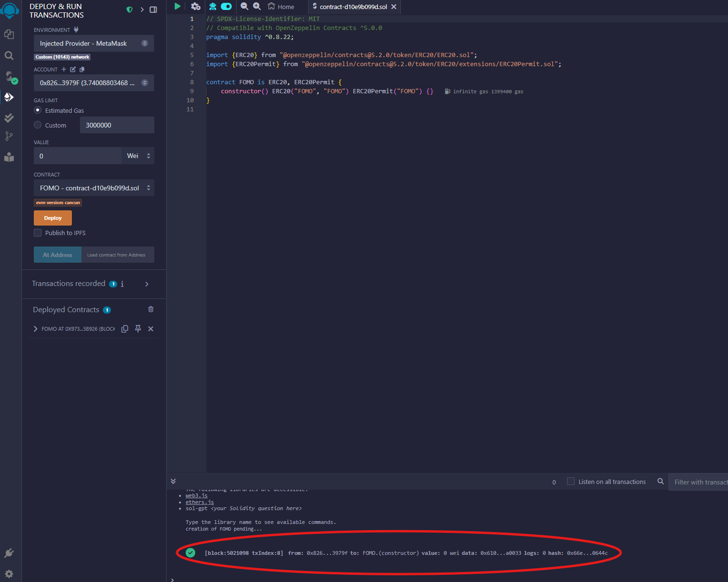Image resolution: width=728 pixels, height=582 pixels.
Task: Select the Custom gas limit radio button
Action: point(38,125)
